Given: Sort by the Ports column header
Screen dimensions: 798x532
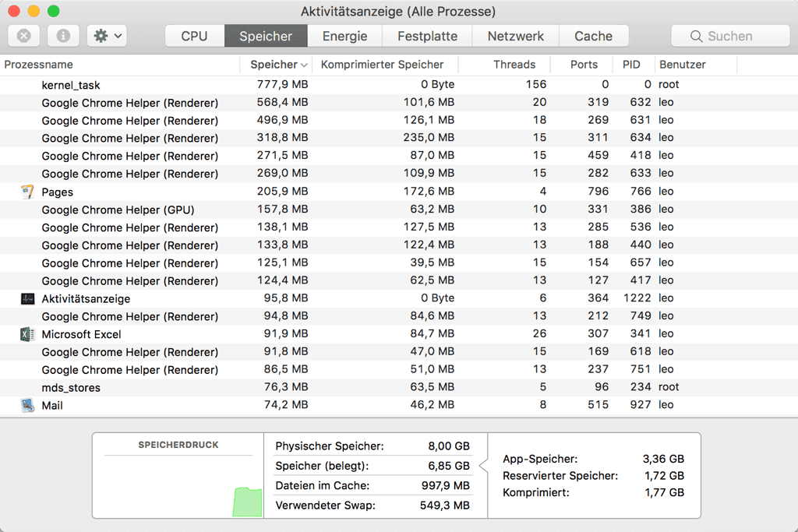Looking at the screenshot, I should (581, 65).
